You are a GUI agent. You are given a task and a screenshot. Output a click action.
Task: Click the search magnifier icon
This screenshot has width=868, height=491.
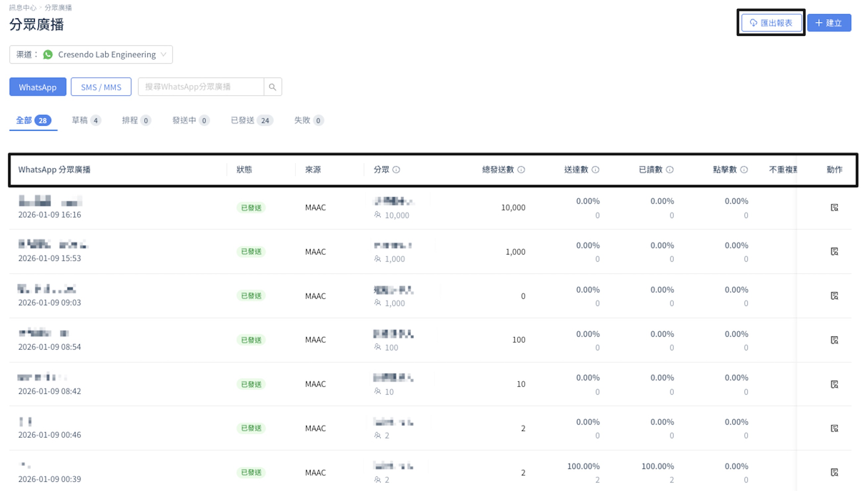(x=272, y=87)
